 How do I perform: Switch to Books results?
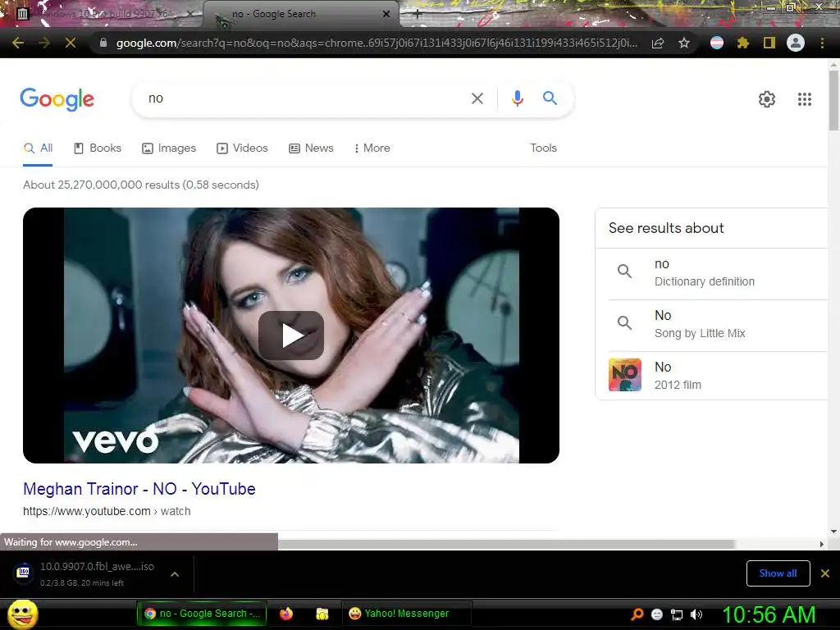[98, 148]
